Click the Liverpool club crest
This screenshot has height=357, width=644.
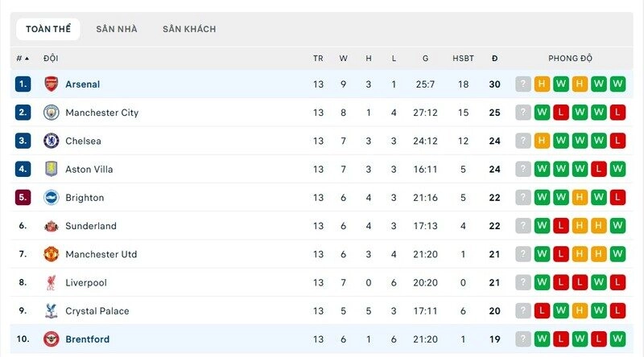coord(51,282)
